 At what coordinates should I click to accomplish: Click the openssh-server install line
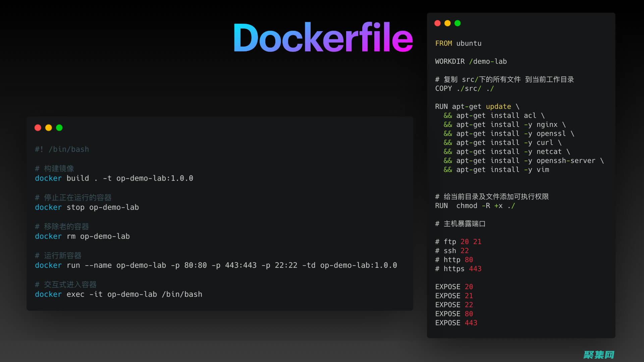coord(523,161)
